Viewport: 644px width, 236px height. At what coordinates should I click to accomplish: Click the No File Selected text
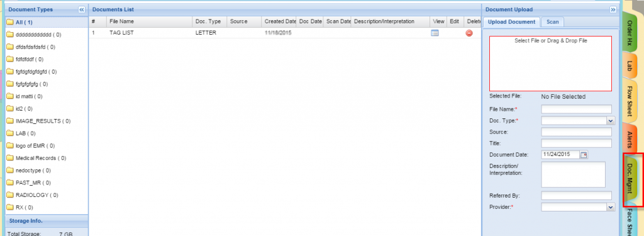click(x=563, y=97)
